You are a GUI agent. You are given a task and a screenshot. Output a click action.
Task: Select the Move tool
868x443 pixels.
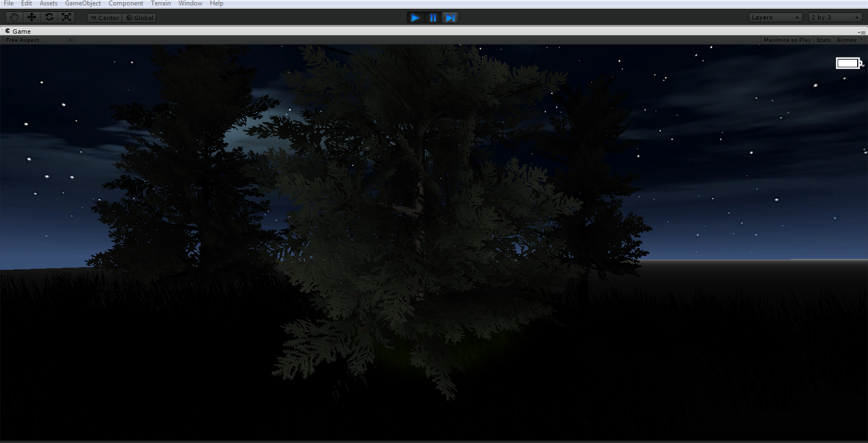click(31, 17)
